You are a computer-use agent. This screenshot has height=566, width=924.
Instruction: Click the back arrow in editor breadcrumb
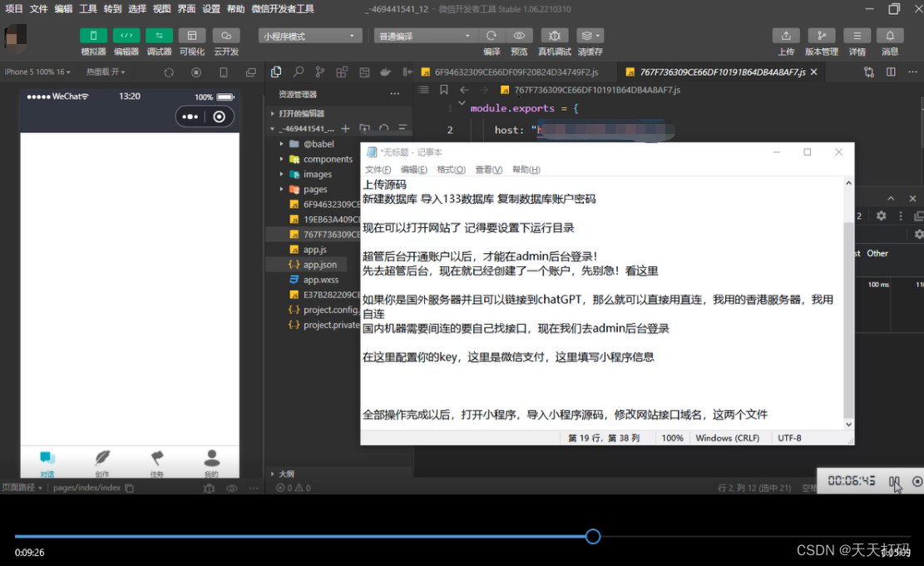click(x=464, y=90)
